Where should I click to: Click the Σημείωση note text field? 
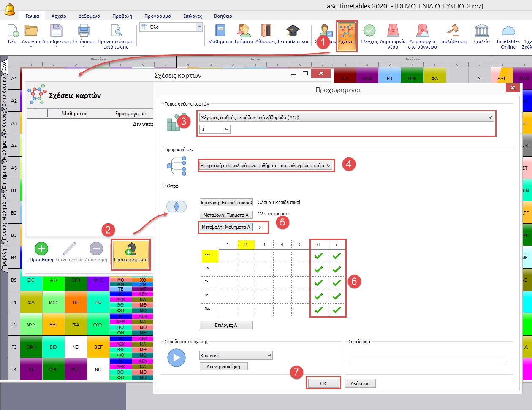(x=426, y=360)
